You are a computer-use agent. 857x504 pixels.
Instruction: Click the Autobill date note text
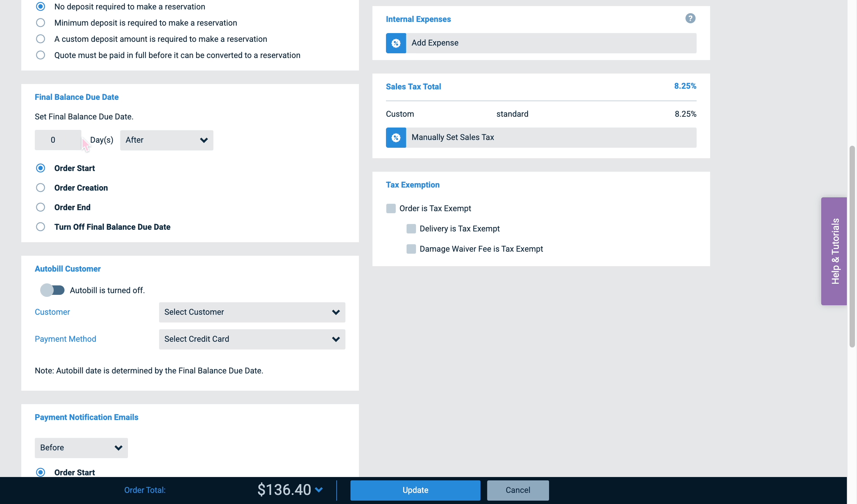tap(149, 370)
